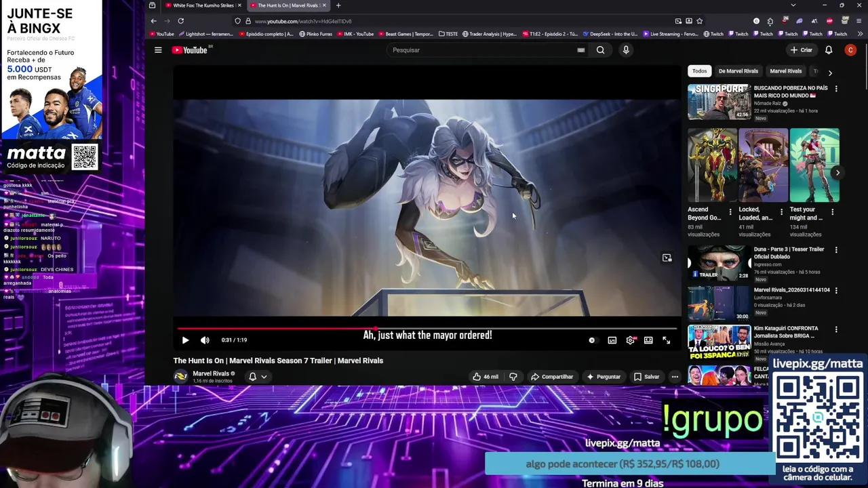Open the YouTube guide hamburger menu
Viewport: 868px width, 488px height.
158,49
